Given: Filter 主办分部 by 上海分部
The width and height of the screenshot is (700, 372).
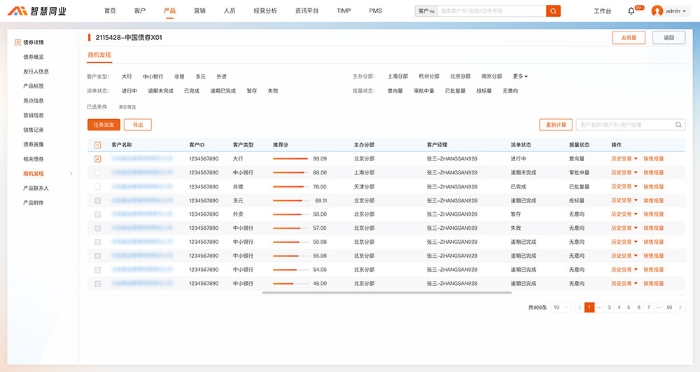Looking at the screenshot, I should point(398,76).
